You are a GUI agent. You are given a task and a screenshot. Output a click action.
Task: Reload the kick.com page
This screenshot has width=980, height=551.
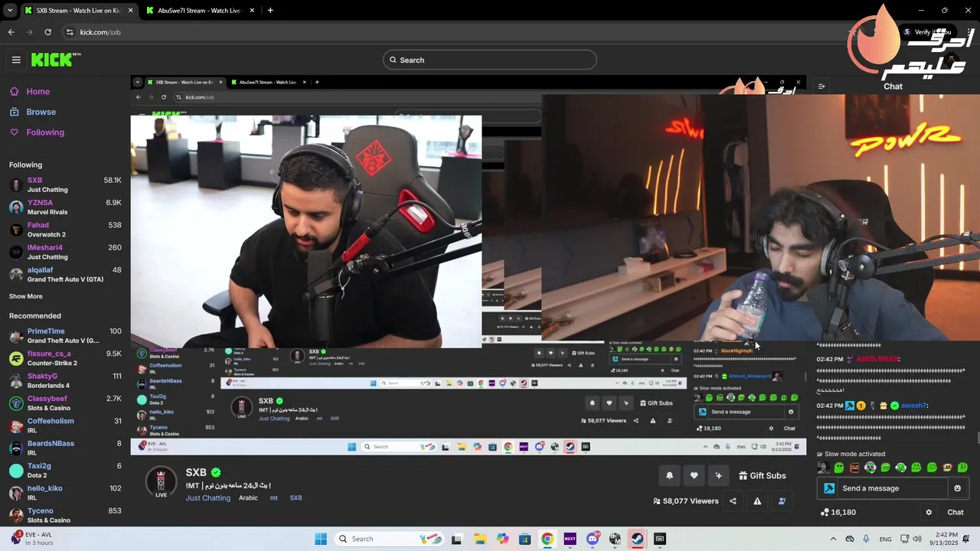pos(47,32)
